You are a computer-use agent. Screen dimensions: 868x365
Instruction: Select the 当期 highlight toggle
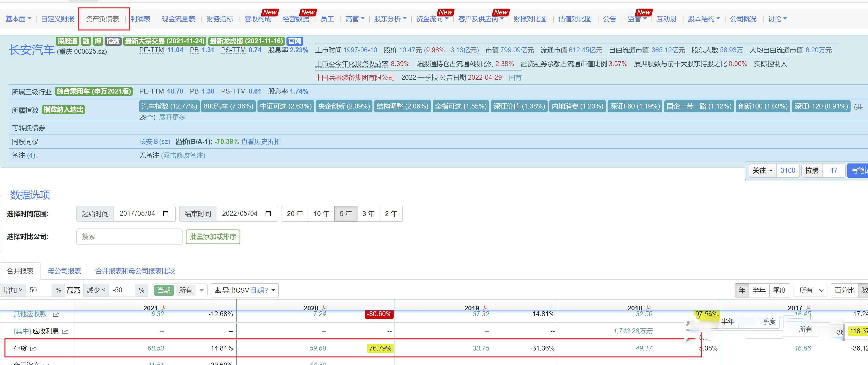164,290
